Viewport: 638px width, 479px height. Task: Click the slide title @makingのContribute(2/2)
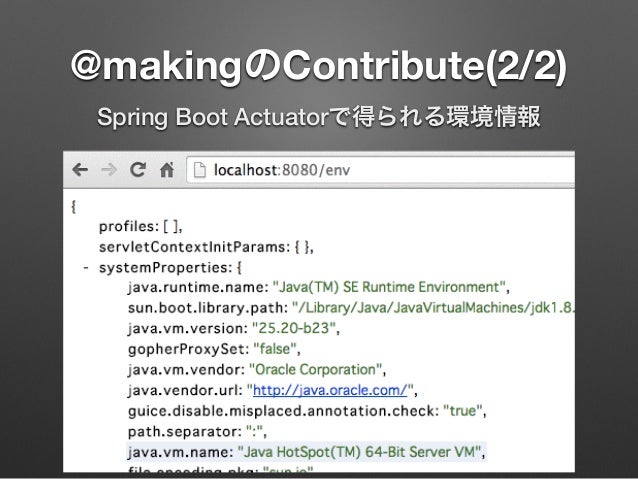click(319, 67)
